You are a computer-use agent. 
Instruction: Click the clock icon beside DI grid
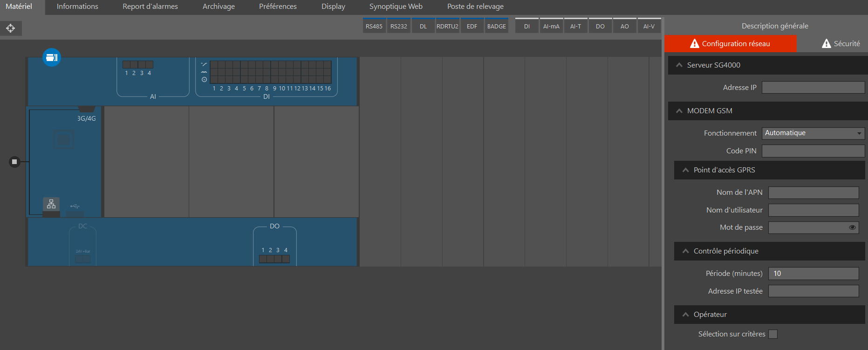pos(204,80)
